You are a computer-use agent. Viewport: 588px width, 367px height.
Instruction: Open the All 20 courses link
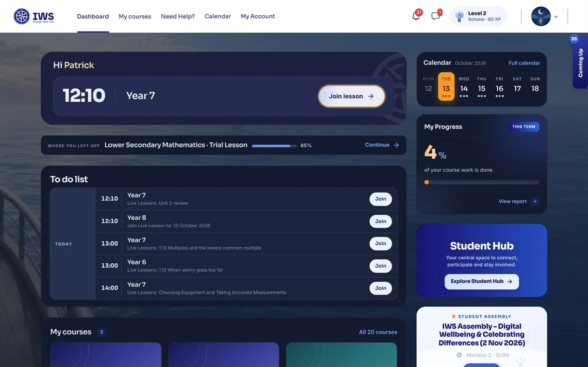[378, 332]
